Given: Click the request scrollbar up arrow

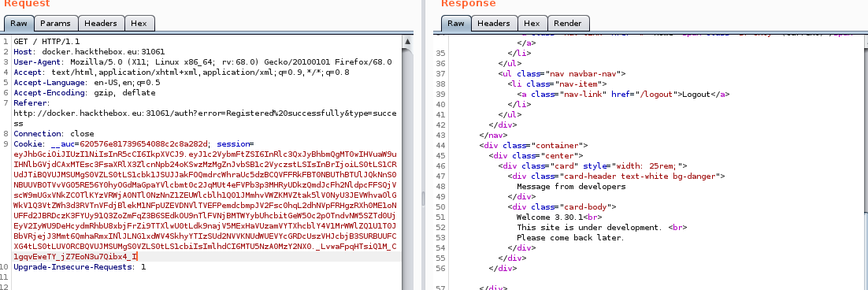Looking at the screenshot, I should 407,42.
